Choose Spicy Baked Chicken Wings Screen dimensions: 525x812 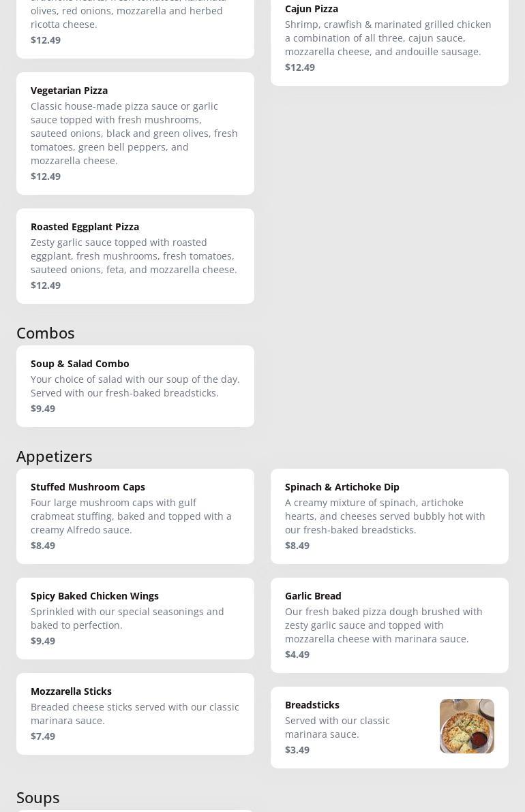click(x=135, y=619)
